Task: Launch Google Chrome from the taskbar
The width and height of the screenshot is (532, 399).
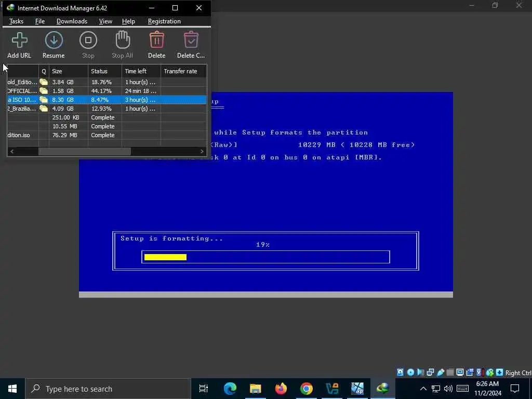Action: click(307, 389)
